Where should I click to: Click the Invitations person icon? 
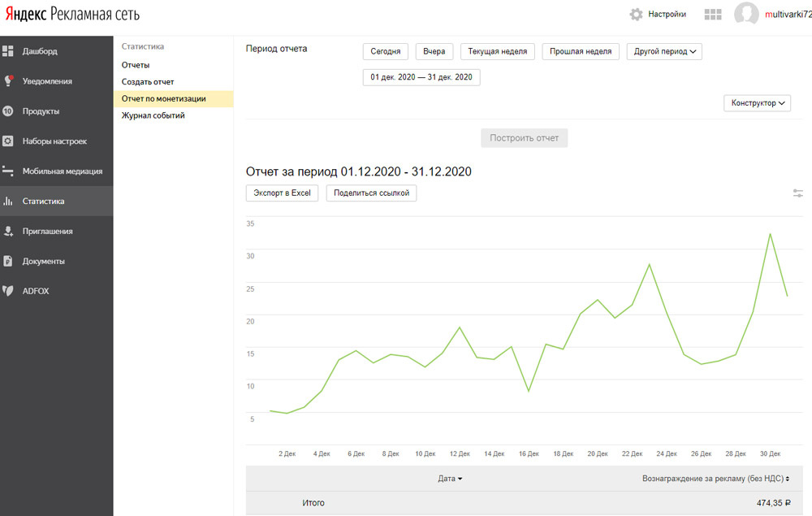[x=8, y=232]
